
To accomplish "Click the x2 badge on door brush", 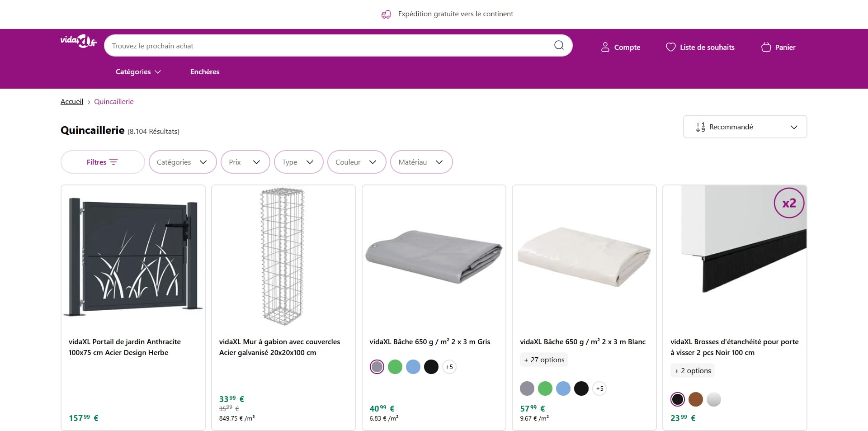I will 789,203.
